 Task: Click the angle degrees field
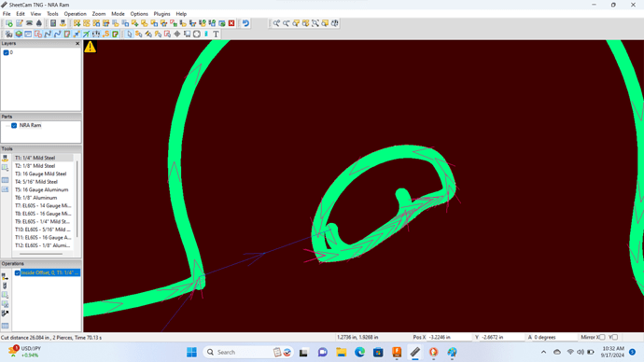[554, 337]
